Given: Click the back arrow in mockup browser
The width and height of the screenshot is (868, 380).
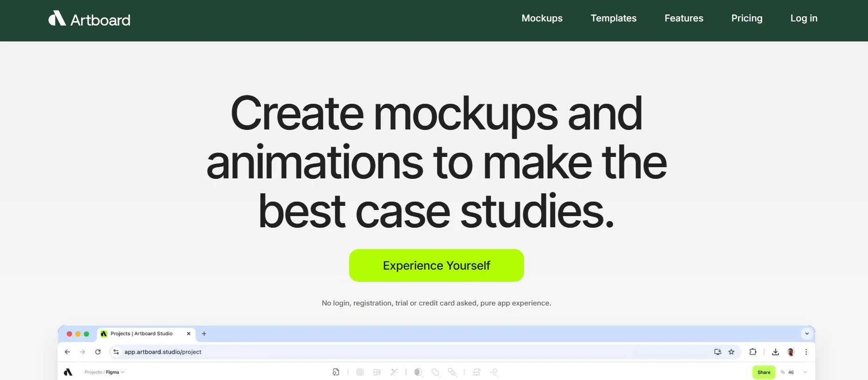Looking at the screenshot, I should pyautogui.click(x=67, y=352).
